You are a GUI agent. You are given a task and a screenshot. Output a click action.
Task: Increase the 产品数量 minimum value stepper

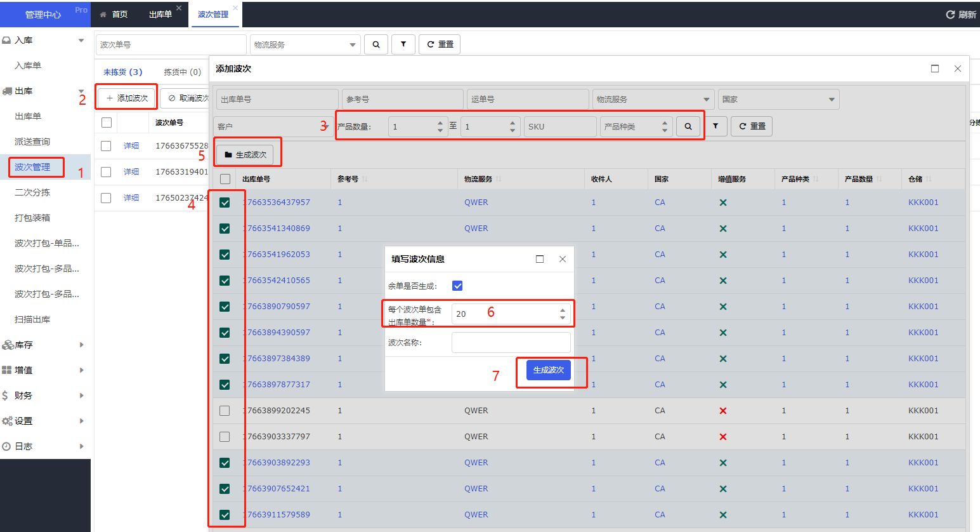[440, 123]
